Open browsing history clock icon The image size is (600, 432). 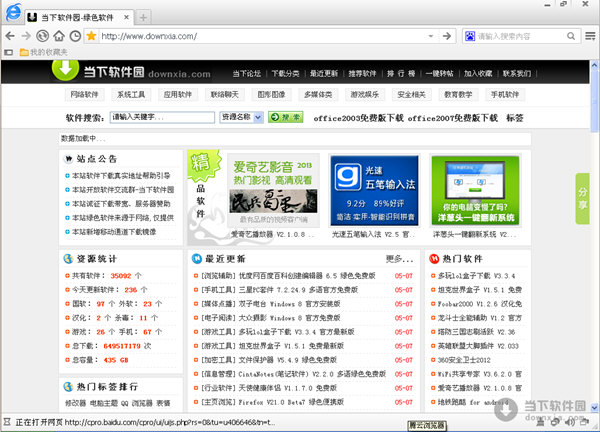pos(74,37)
